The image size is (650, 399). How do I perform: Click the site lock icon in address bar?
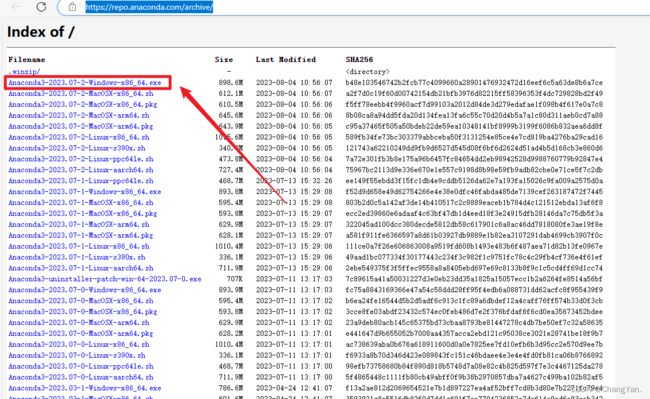pos(72,7)
